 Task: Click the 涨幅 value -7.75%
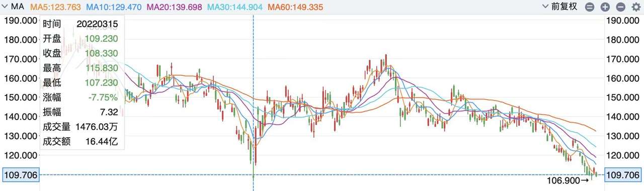(104, 98)
